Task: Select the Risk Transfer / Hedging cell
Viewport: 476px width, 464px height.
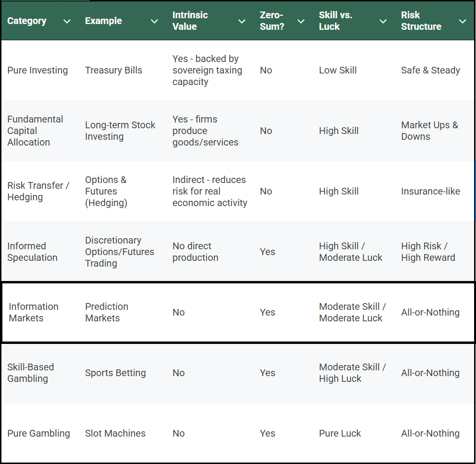Action: (38, 191)
